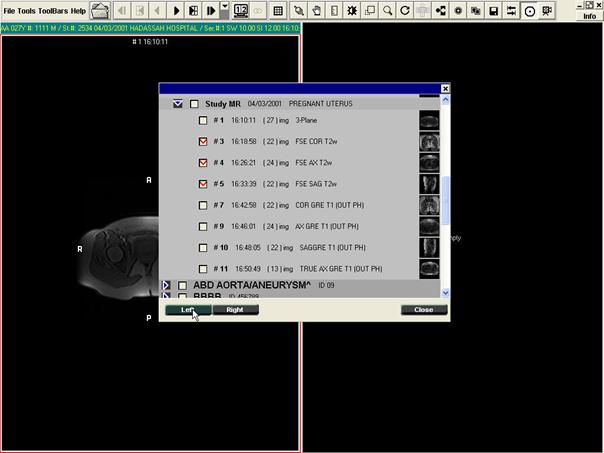Screen dimensions: 604x453
Task: Click the disc icon in toolbar
Action: [458, 11]
